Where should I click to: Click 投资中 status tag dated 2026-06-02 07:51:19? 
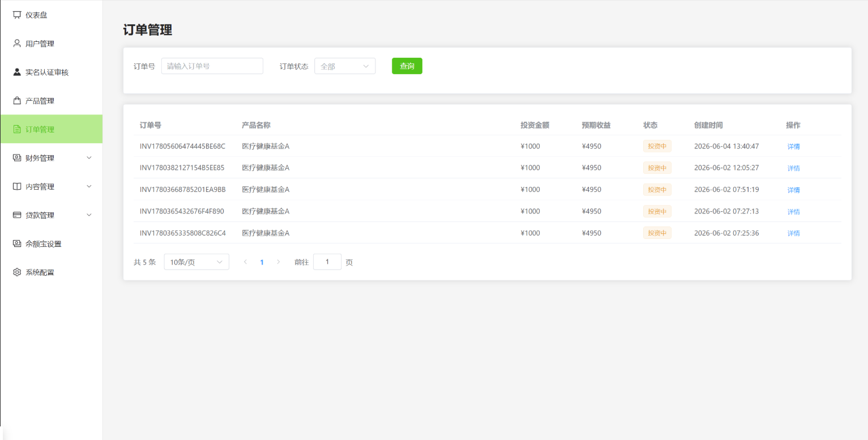(657, 189)
